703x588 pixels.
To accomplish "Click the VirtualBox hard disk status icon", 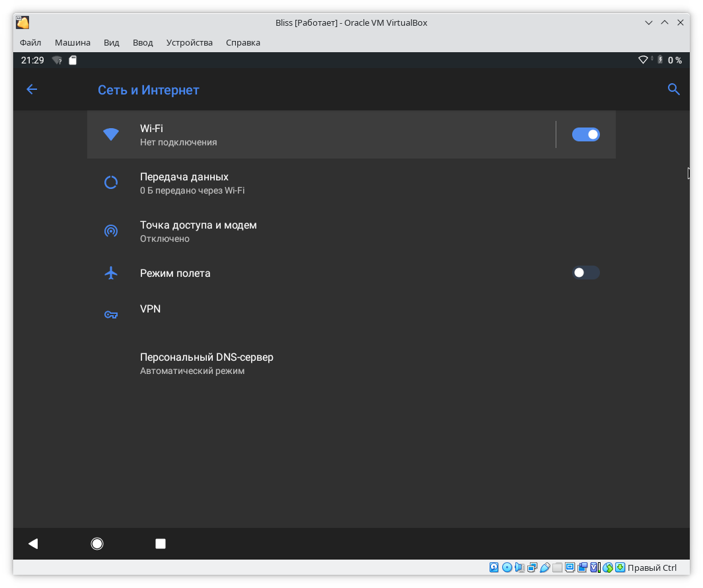I will (x=494, y=568).
